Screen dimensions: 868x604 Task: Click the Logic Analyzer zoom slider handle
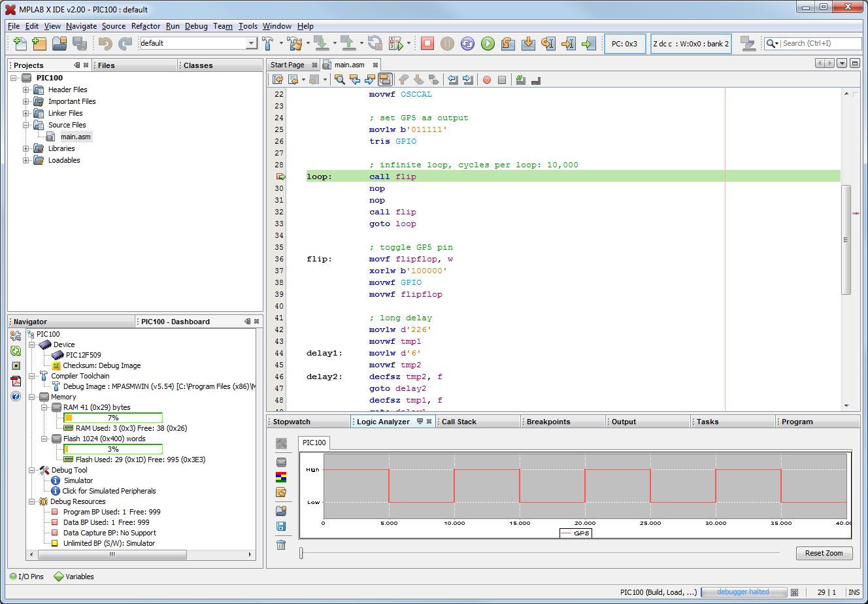[301, 553]
